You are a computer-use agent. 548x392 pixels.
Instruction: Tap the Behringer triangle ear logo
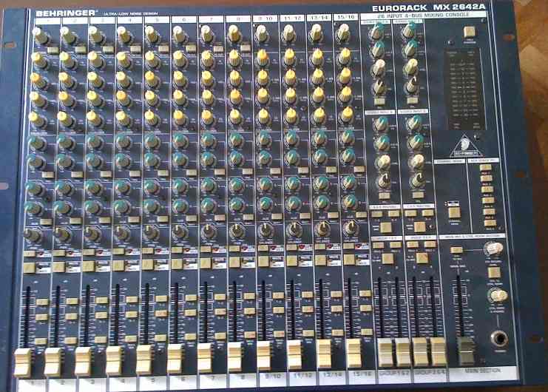coord(465,146)
